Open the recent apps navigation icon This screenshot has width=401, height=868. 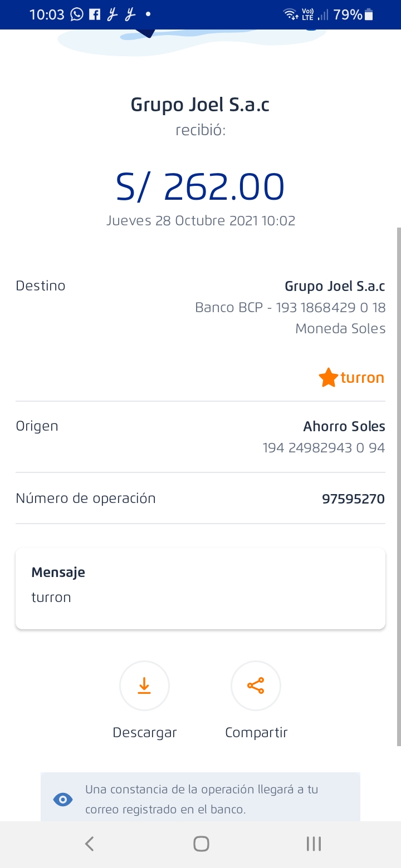click(x=314, y=844)
